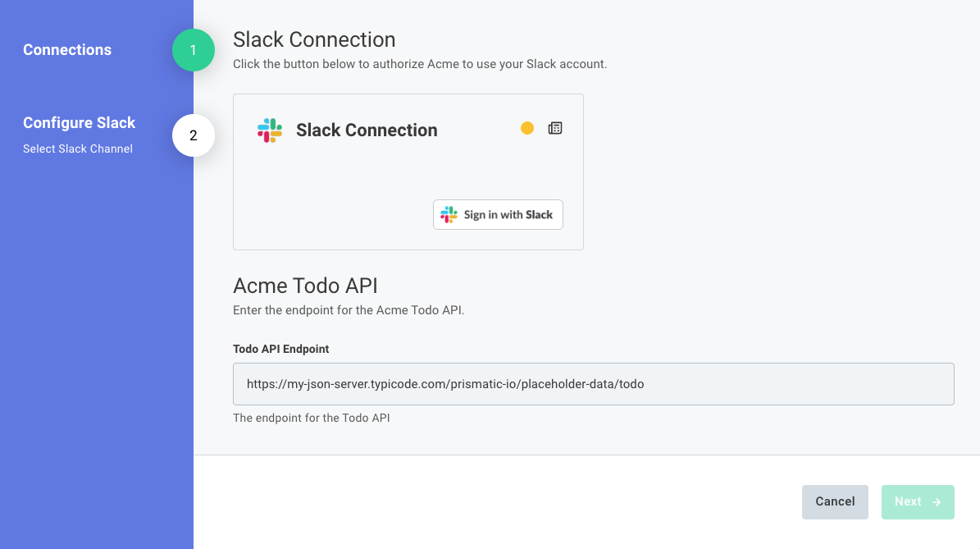Go to the Connections step in the sidebar
Screen dimensions: 980x549
click(67, 50)
